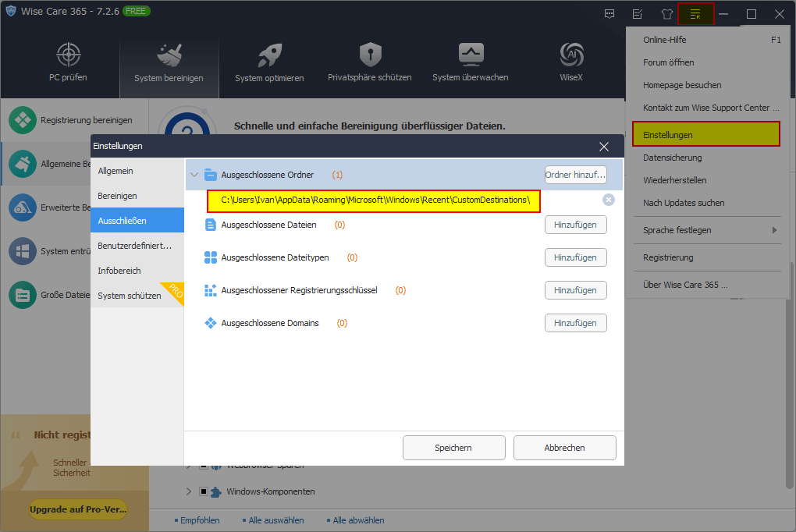Click the feedback chat icon in title bar
The image size is (796, 532).
(x=609, y=14)
